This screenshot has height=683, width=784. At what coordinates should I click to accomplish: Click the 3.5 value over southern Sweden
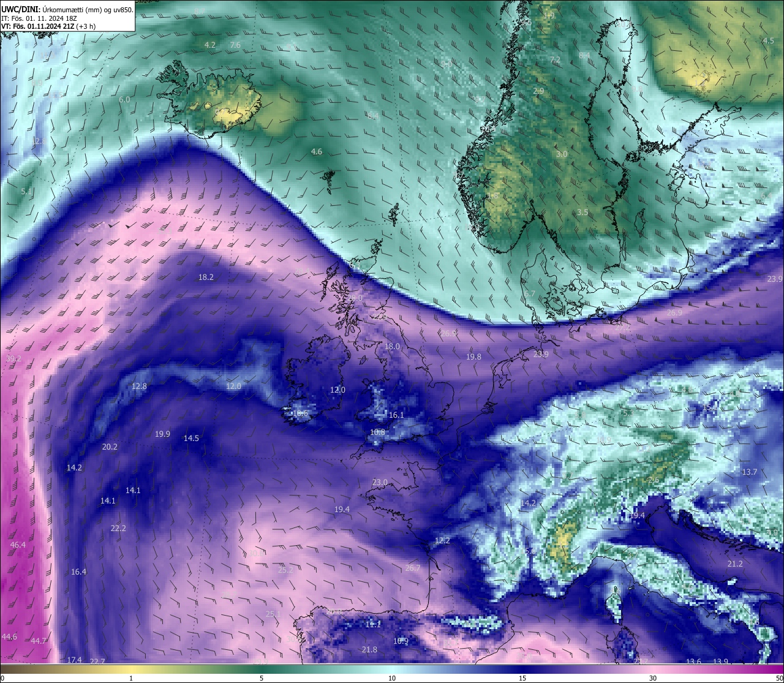pos(582,212)
